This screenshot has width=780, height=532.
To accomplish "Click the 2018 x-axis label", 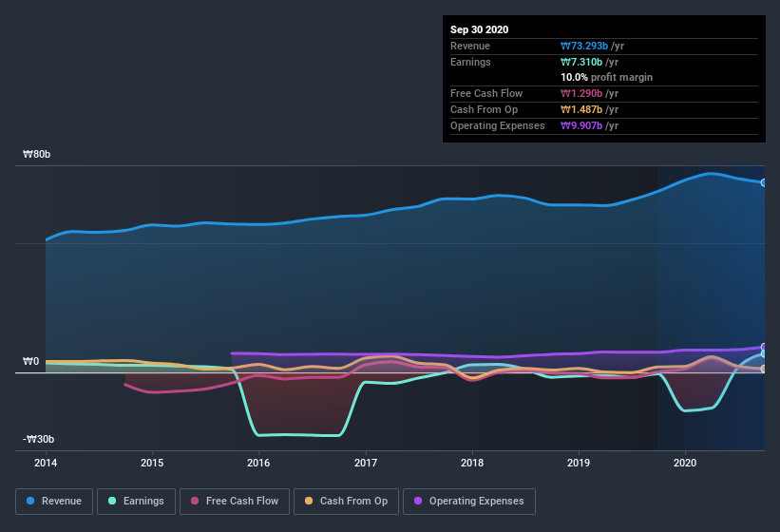I will [x=471, y=463].
